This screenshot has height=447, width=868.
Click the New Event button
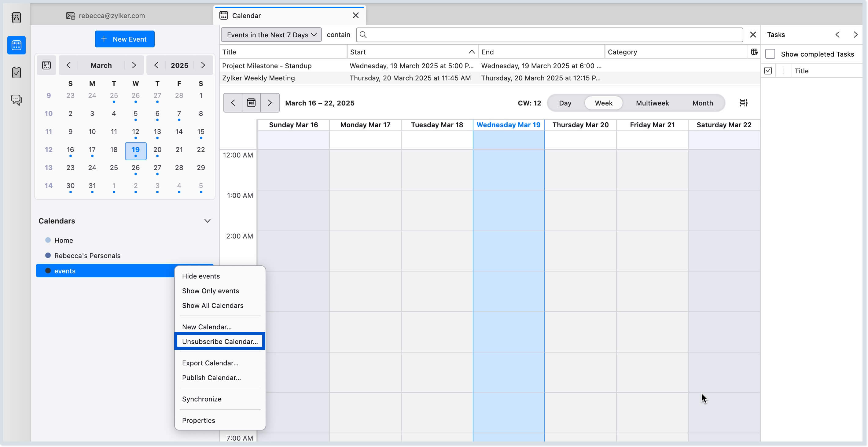tap(125, 39)
